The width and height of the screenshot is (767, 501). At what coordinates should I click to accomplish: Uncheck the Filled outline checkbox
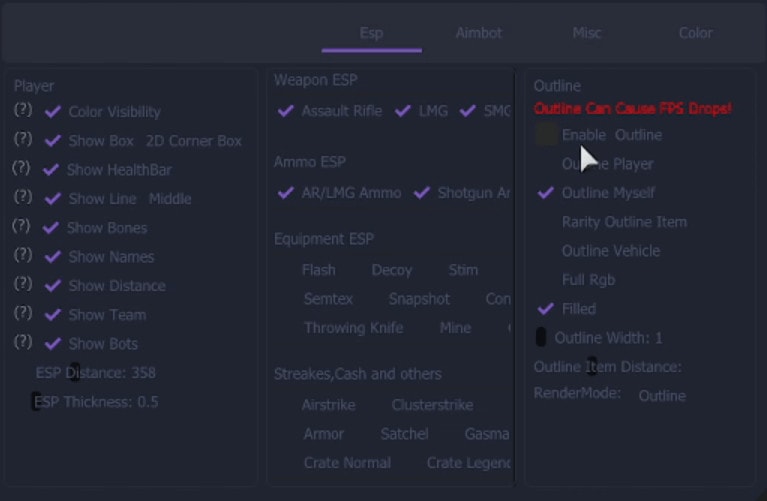[x=546, y=309]
